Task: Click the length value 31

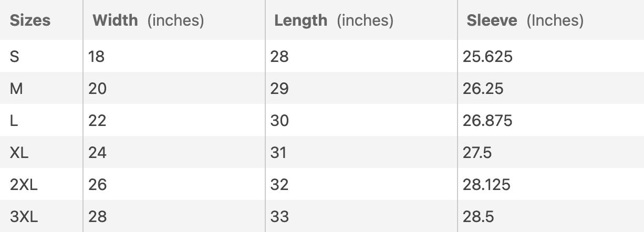Action: click(279, 153)
